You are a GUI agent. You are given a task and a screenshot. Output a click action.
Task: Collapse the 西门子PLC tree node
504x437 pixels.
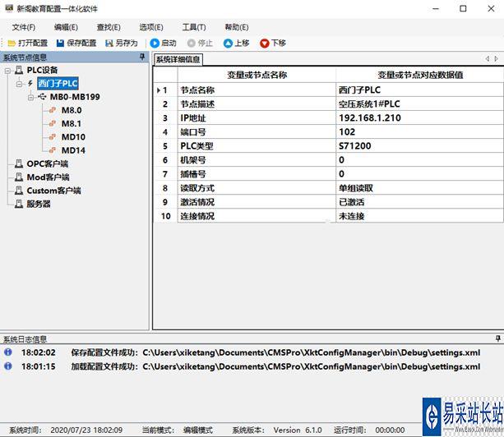[x=19, y=83]
